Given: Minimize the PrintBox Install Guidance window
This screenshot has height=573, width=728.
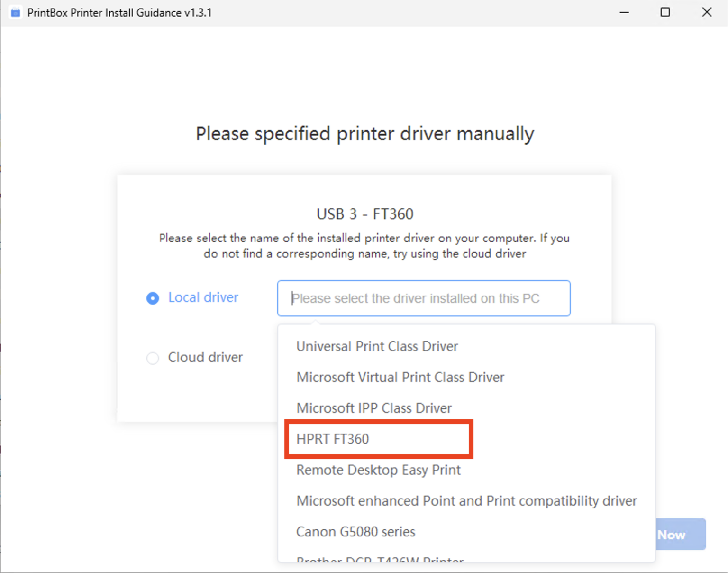Looking at the screenshot, I should point(624,12).
